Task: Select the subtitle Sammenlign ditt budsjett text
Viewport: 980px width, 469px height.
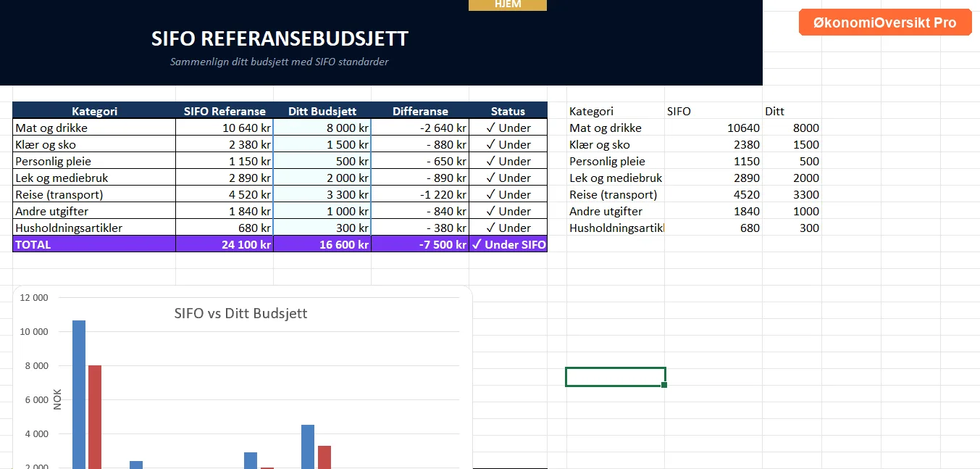Action: pyautogui.click(x=280, y=62)
